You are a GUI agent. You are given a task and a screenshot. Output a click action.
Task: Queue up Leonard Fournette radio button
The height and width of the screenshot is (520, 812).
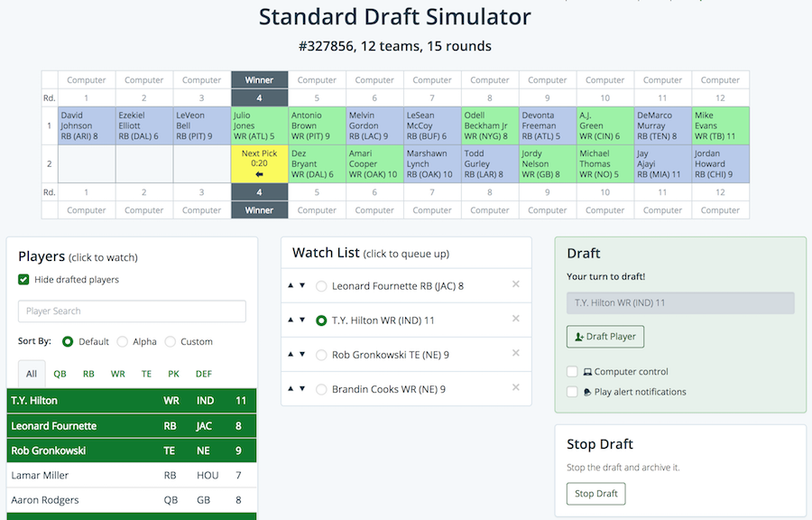[x=321, y=286]
